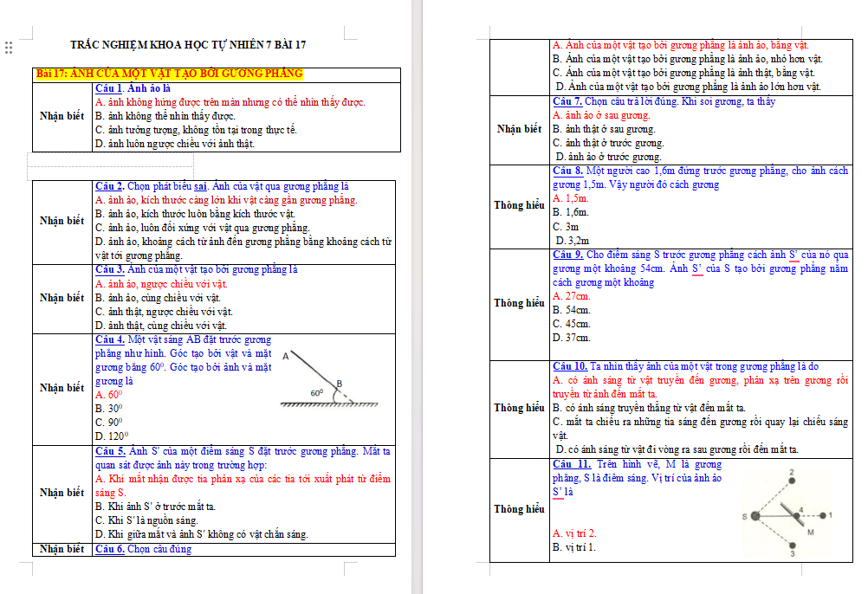Click answer 'B. Khi ảnh S′ ở trước mắt ta'

(156, 507)
